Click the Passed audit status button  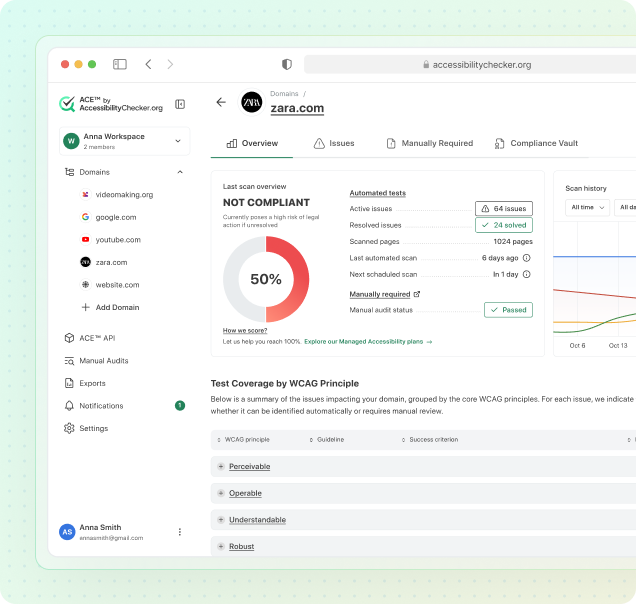pos(508,310)
